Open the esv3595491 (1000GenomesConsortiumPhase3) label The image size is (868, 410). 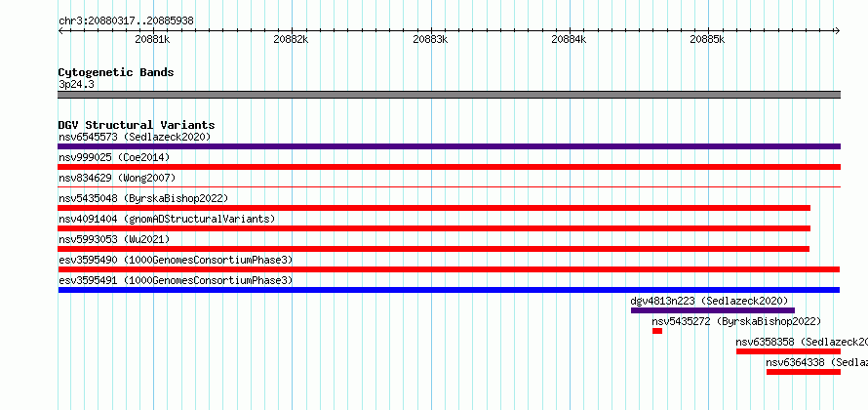click(x=176, y=280)
